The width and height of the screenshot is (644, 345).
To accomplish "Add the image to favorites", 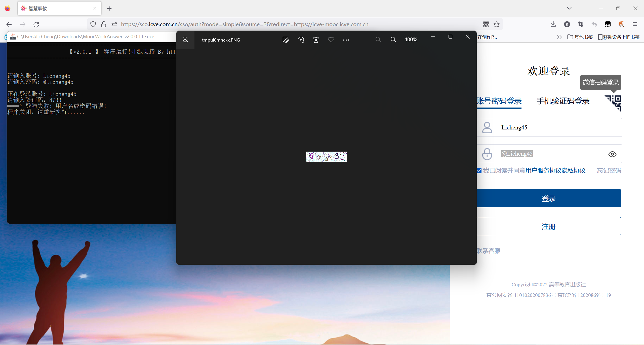I will tap(331, 40).
